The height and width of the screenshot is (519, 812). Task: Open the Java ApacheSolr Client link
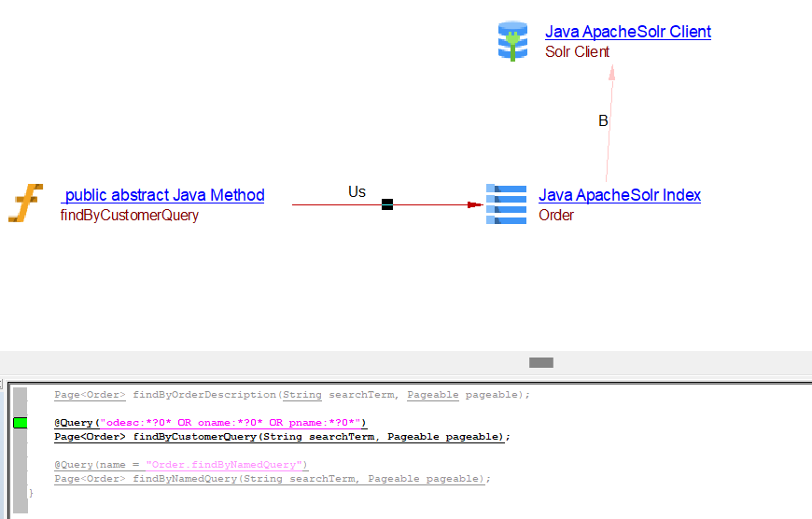pyautogui.click(x=627, y=32)
